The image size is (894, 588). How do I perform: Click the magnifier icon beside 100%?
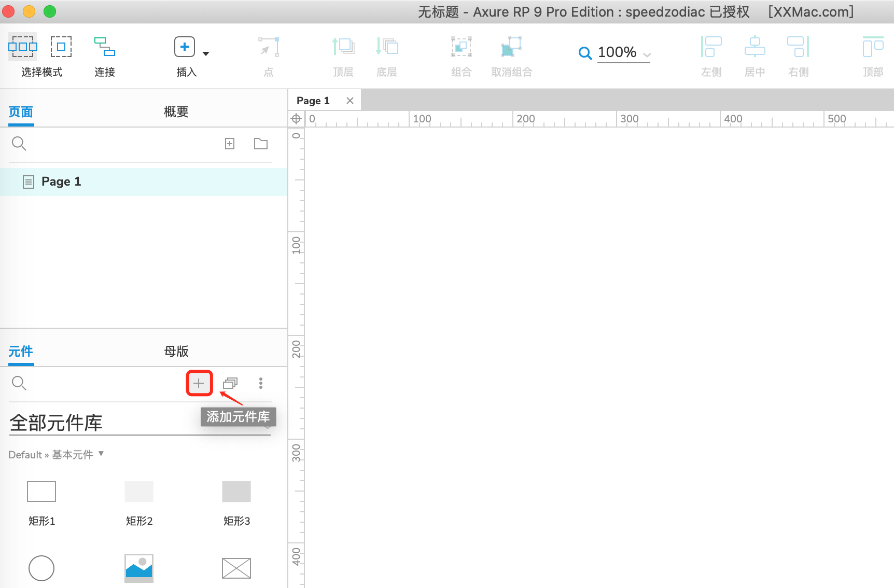(585, 53)
